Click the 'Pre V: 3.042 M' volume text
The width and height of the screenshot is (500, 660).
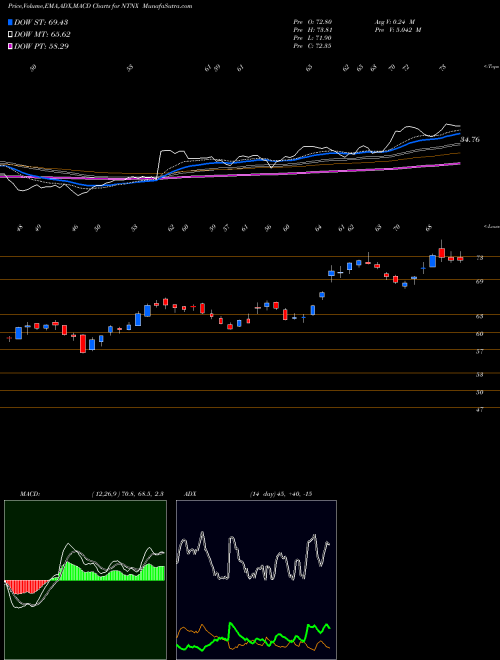397,30
